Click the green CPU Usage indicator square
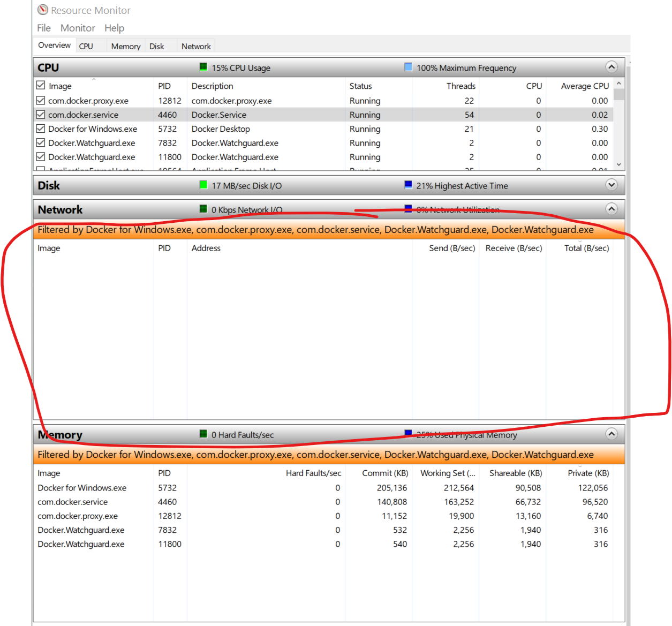This screenshot has height=626, width=672. (x=203, y=67)
